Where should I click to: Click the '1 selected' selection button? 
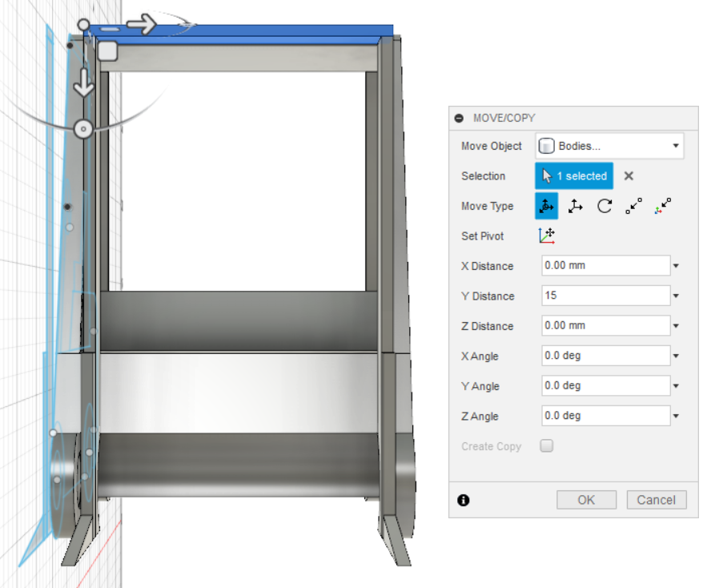573,176
